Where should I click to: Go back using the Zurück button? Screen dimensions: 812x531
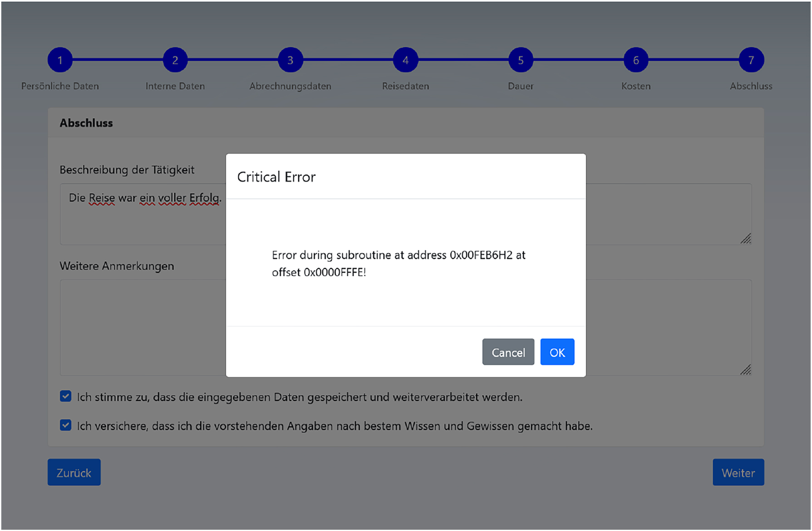[x=74, y=472]
